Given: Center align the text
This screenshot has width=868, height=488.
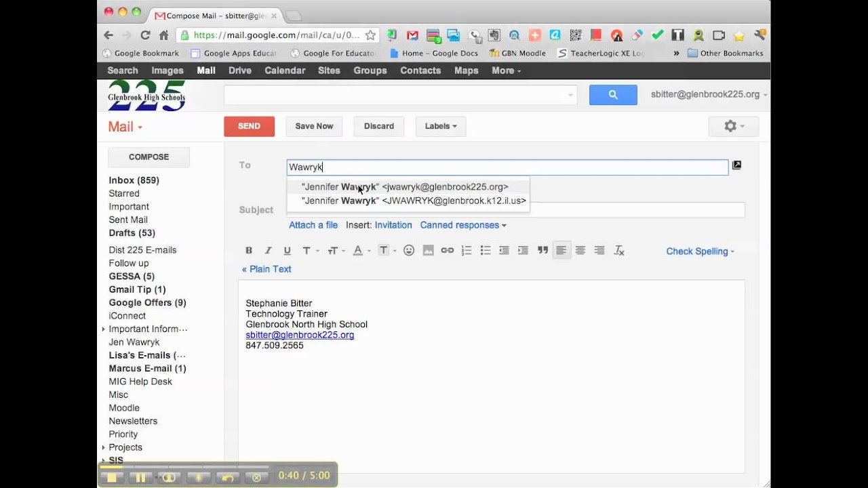Looking at the screenshot, I should click(x=580, y=251).
